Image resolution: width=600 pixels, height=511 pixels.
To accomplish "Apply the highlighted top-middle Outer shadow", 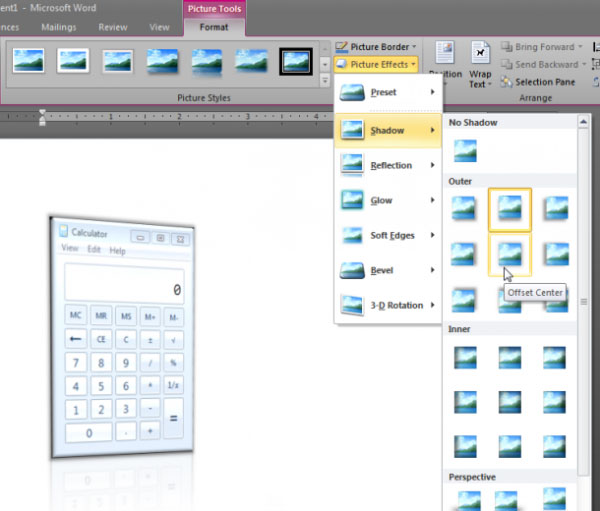I will click(x=510, y=209).
